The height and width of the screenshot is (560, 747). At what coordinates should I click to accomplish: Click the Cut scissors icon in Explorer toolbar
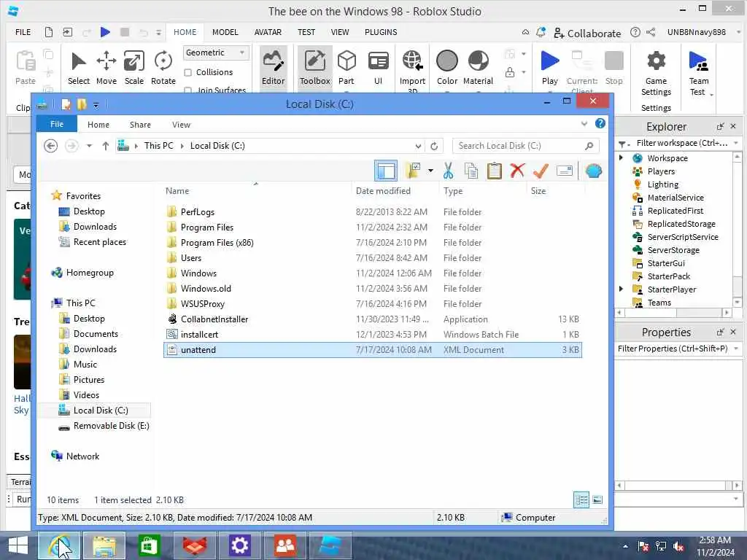click(448, 171)
